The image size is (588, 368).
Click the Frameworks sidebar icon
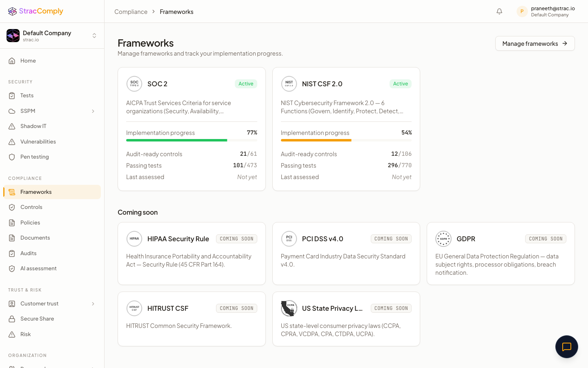12,192
